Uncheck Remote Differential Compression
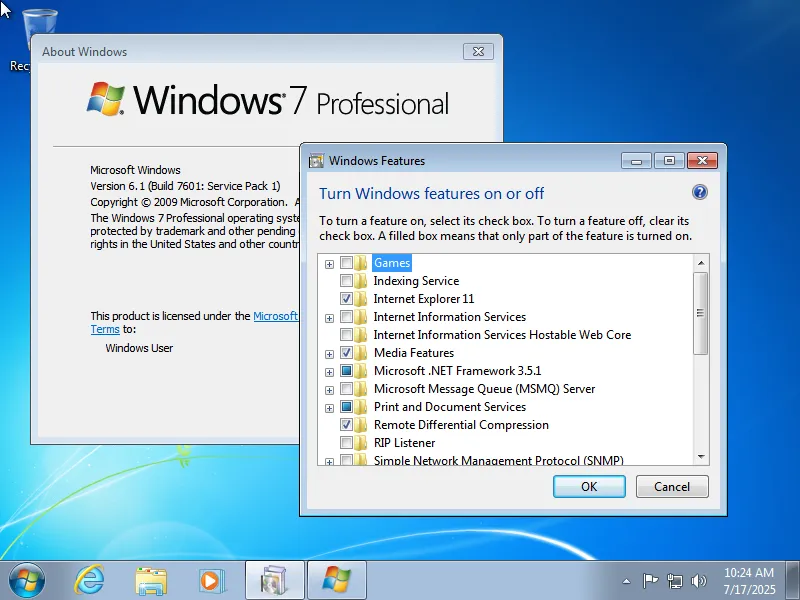The image size is (800, 600). pos(346,424)
